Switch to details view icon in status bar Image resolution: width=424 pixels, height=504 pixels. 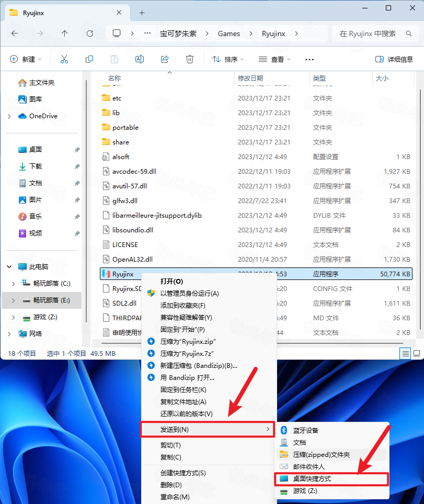pos(405,354)
